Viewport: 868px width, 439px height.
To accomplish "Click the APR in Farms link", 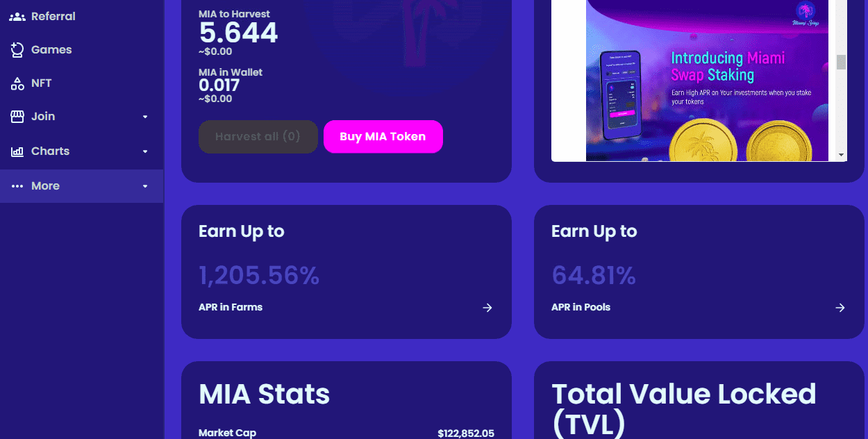I will click(231, 307).
